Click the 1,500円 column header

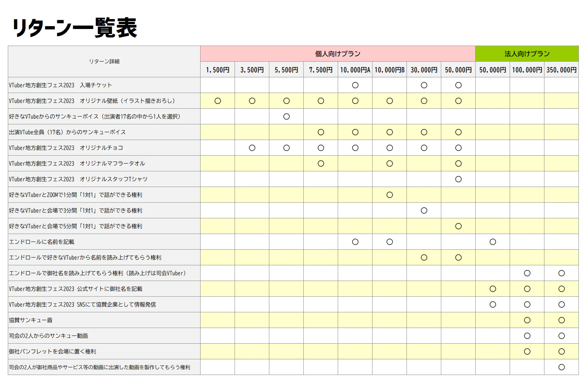point(218,70)
